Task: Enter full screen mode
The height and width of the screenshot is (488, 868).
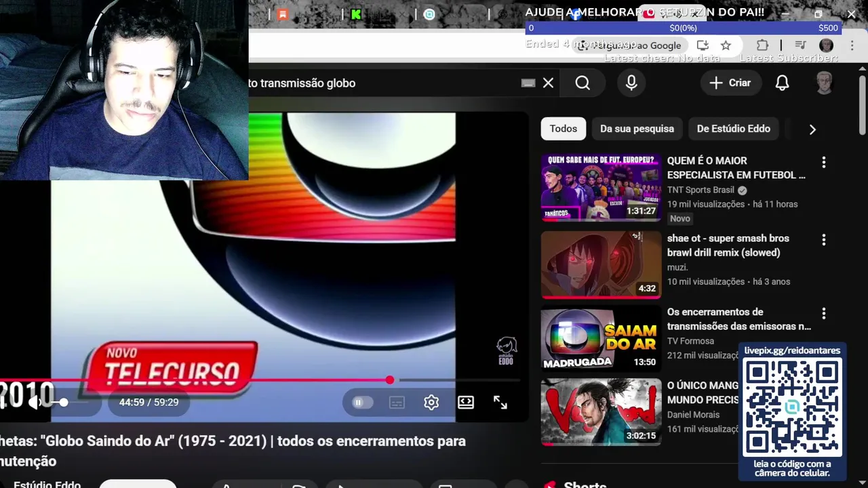Action: click(x=500, y=403)
